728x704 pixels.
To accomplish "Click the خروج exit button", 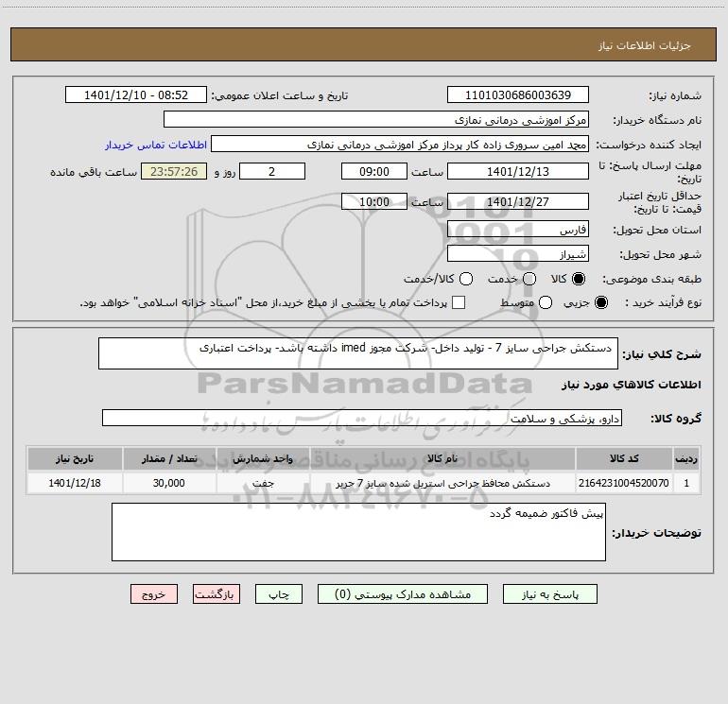I will (154, 594).
